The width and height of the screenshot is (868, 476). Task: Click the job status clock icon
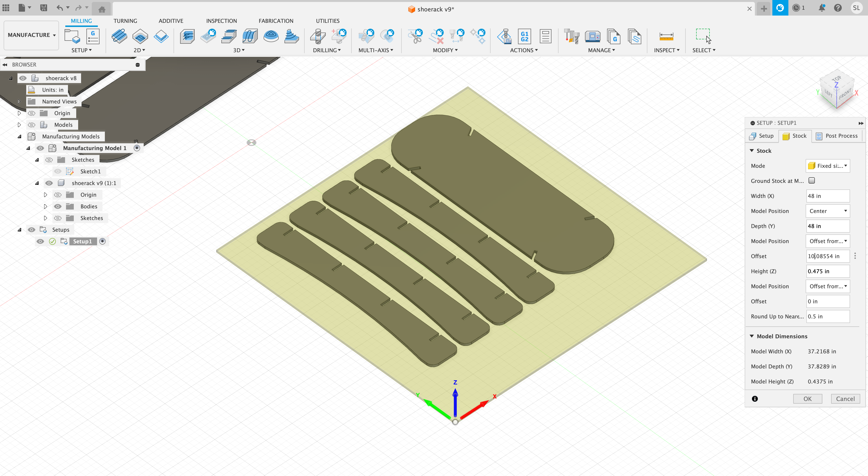796,8
